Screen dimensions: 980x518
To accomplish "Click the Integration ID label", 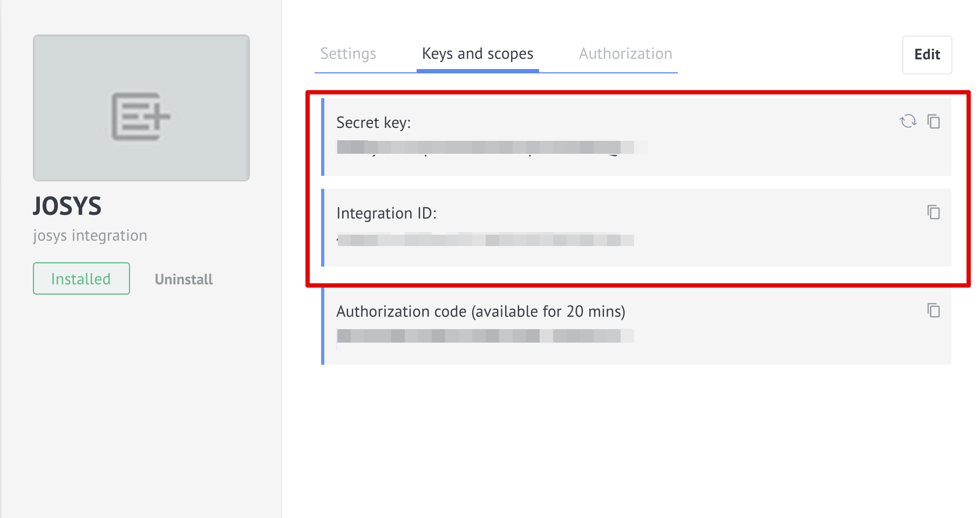I will pyautogui.click(x=386, y=214).
